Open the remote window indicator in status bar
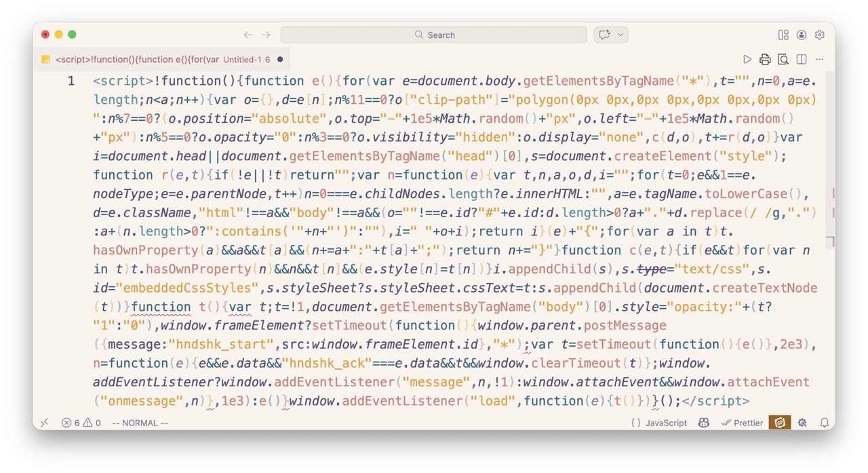Image resolution: width=868 pixels, height=473 pixels. [x=44, y=423]
